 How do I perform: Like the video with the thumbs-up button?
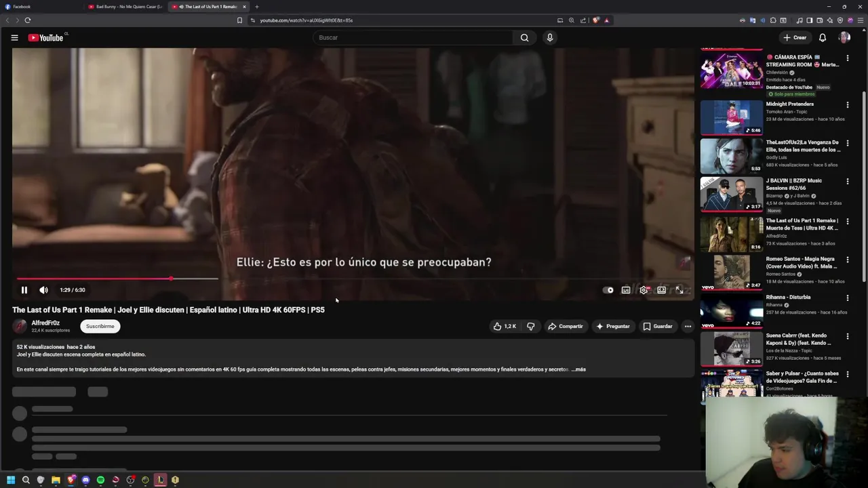(x=505, y=326)
